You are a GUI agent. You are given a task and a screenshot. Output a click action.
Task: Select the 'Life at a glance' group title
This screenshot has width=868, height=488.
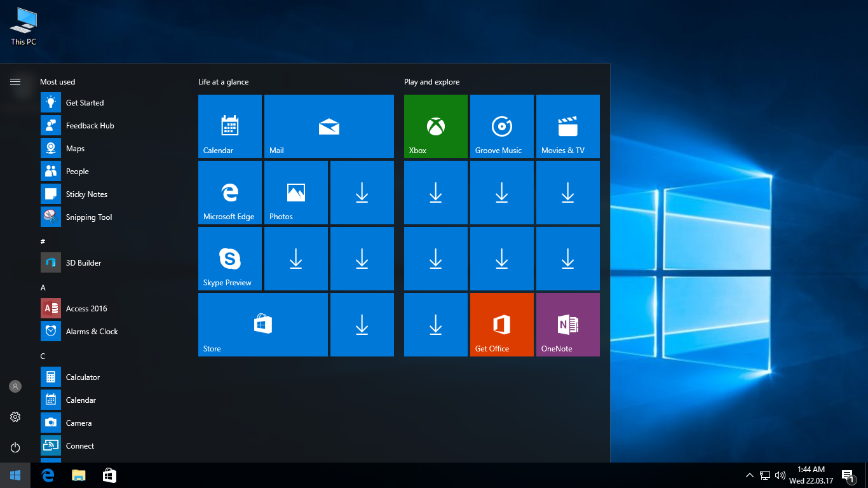click(224, 82)
